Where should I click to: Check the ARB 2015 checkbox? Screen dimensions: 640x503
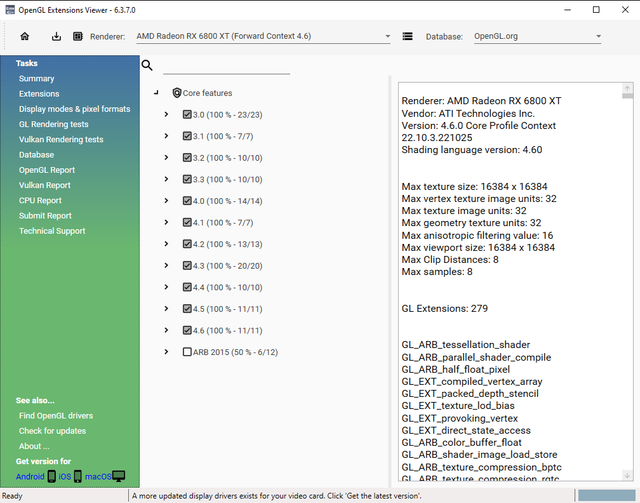(x=187, y=352)
